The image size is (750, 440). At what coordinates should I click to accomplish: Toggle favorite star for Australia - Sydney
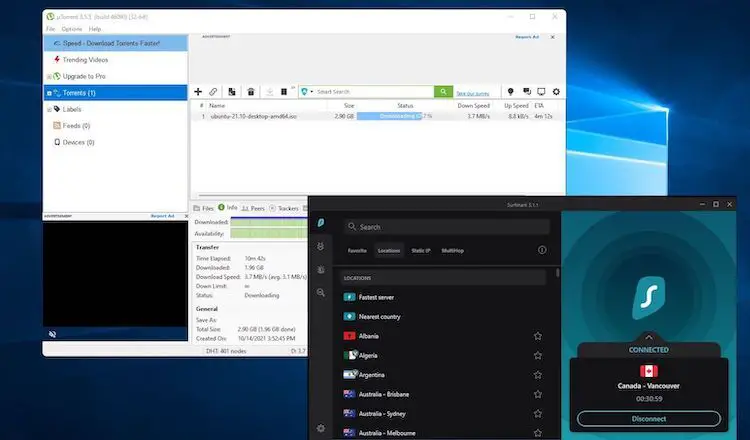coord(538,414)
